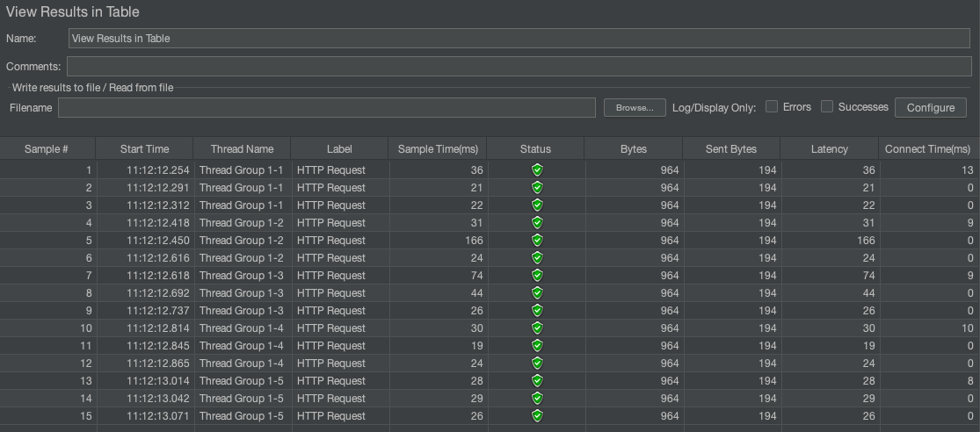Click the 11:12:12.616 start time cell

point(145,258)
